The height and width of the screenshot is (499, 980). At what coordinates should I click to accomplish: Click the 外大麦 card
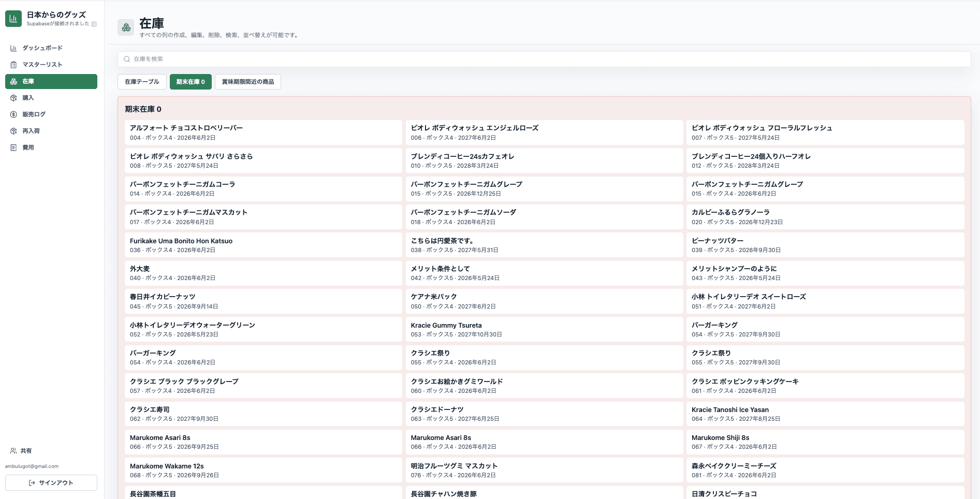263,273
